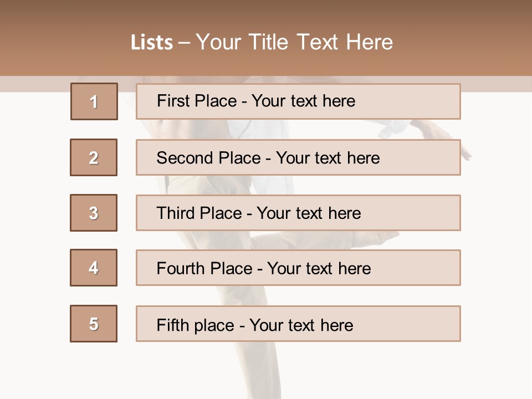Click the 'Fifth place - Your text here' box
Image resolution: width=532 pixels, height=399 pixels.
pyautogui.click(x=298, y=324)
